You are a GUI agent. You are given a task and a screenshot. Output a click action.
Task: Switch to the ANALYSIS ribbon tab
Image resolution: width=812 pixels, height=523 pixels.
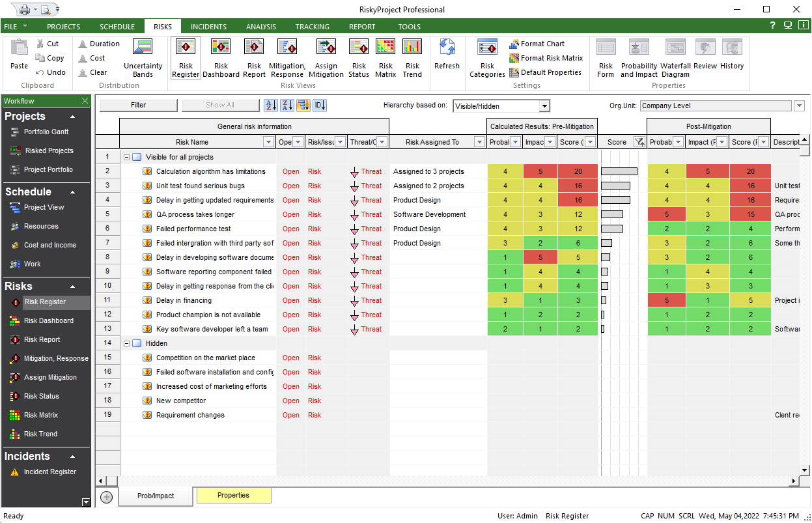pyautogui.click(x=260, y=27)
